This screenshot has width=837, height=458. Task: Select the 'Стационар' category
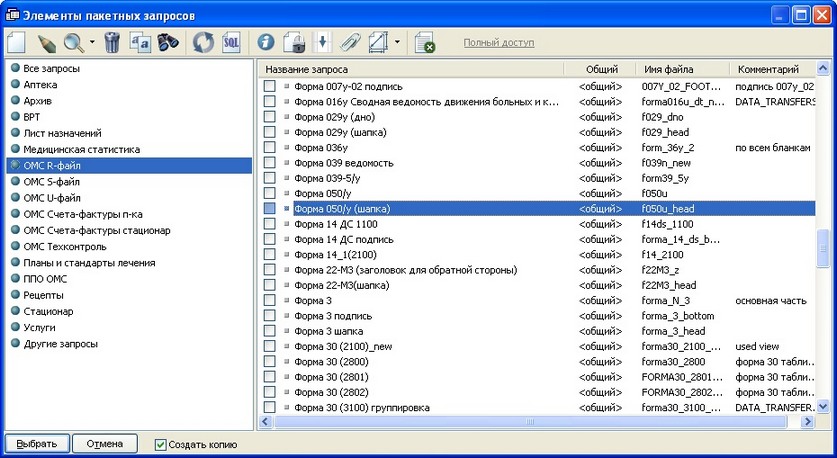pyautogui.click(x=48, y=311)
